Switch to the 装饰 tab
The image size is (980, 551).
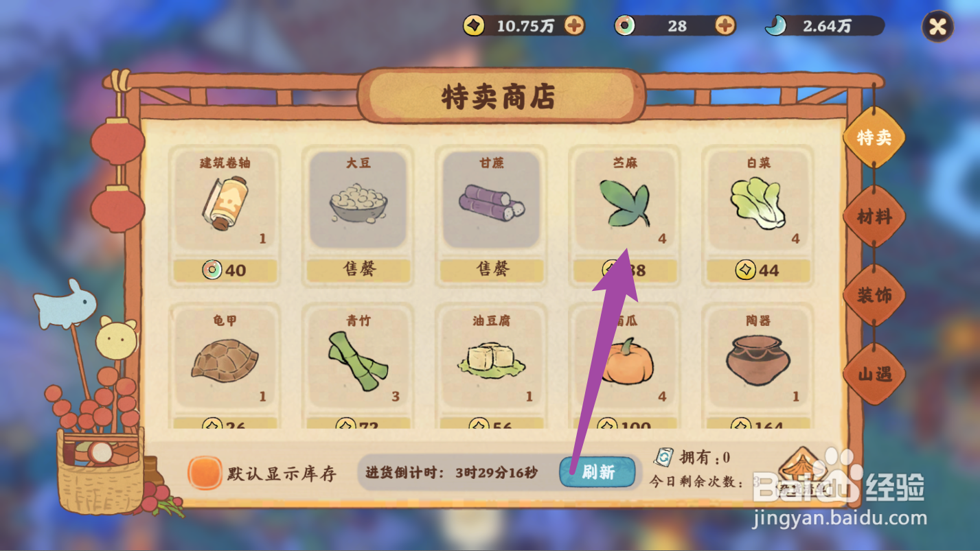tap(874, 296)
